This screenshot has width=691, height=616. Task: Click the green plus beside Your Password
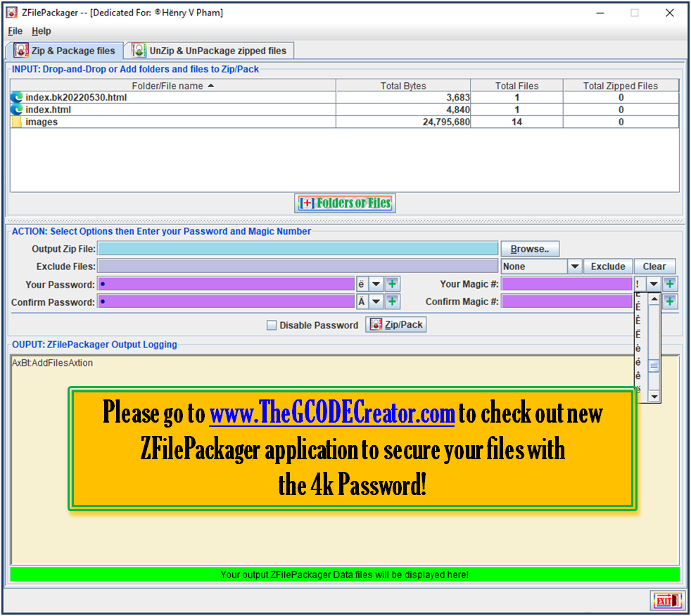pos(393,284)
